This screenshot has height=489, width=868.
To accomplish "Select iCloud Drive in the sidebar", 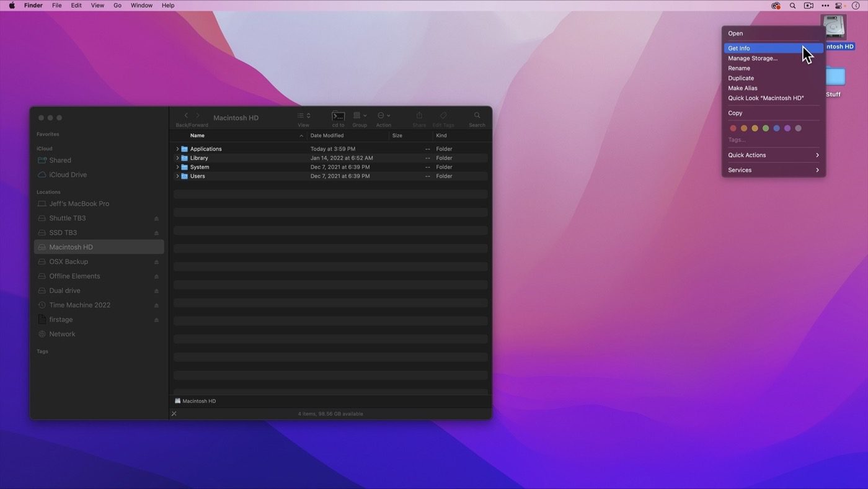I will coord(68,175).
